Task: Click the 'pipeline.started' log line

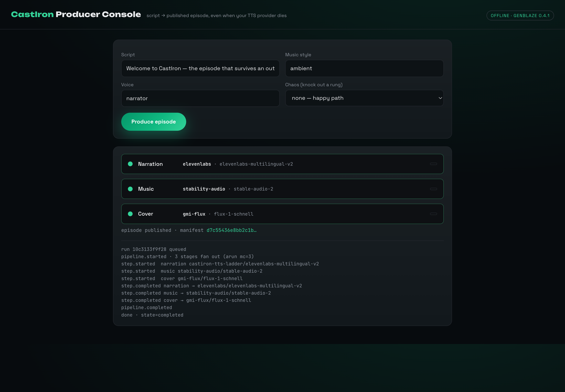Action: pos(187,257)
